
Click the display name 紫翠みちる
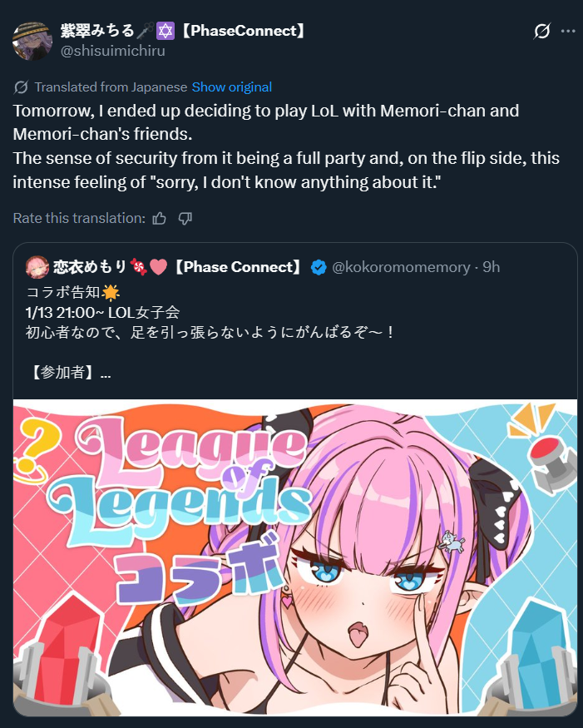(x=97, y=31)
